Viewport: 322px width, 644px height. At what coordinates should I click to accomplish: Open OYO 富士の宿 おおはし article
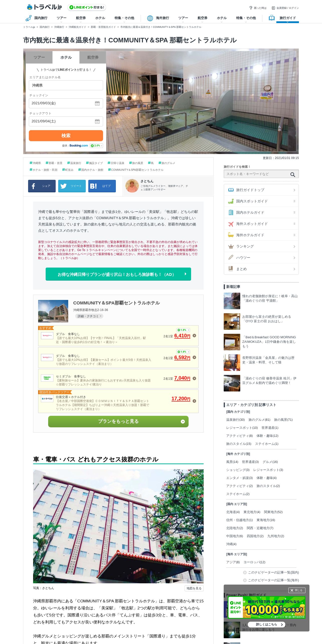[x=267, y=319]
